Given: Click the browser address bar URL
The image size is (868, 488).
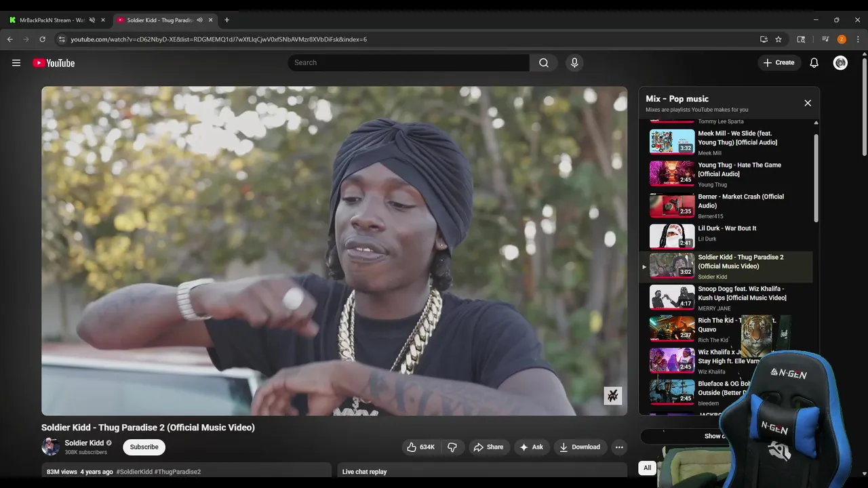Looking at the screenshot, I should click(218, 39).
